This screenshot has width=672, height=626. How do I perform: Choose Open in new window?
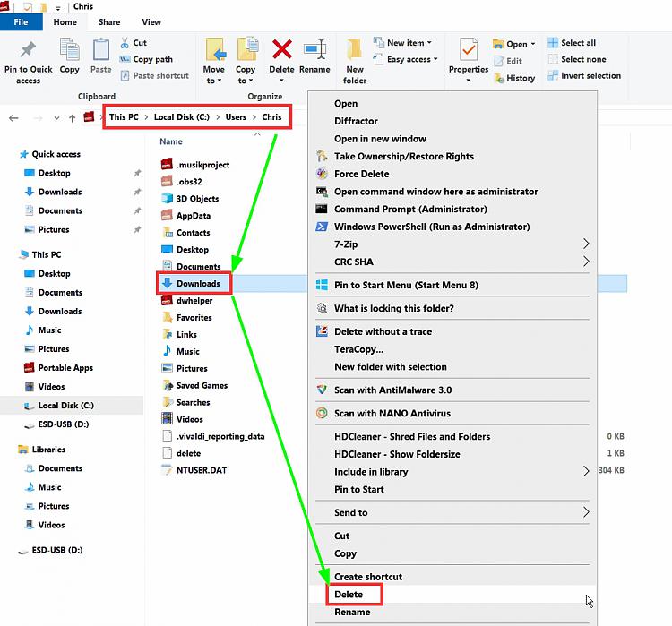pyautogui.click(x=452, y=139)
